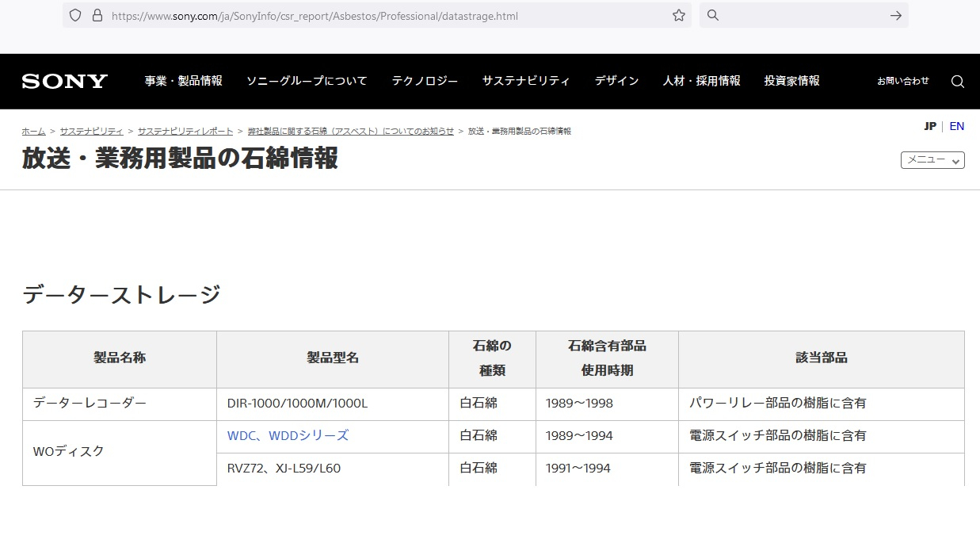Screen dimensions: 980x551
Task: Click the padlock site security icon
Action: click(x=97, y=15)
